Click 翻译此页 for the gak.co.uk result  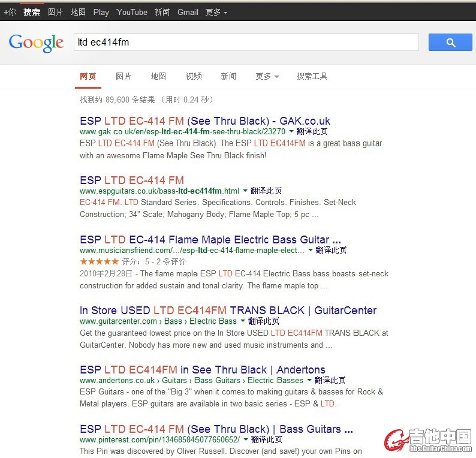pyautogui.click(x=312, y=131)
